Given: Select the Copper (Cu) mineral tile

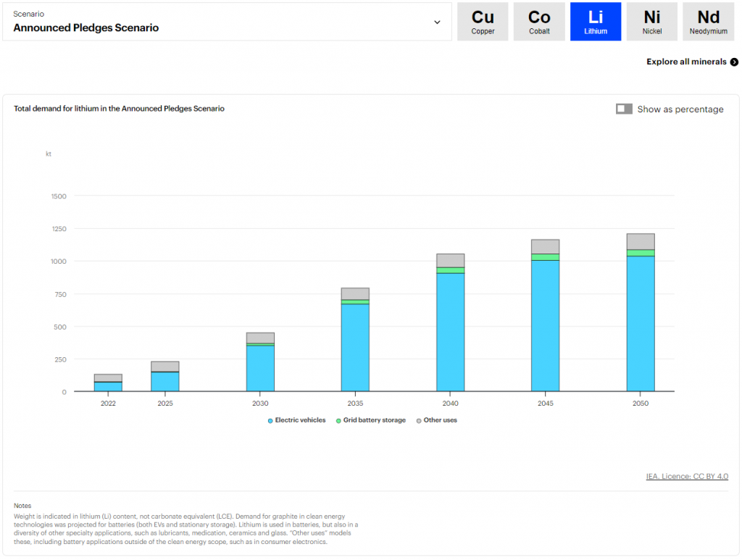Looking at the screenshot, I should click(x=482, y=22).
